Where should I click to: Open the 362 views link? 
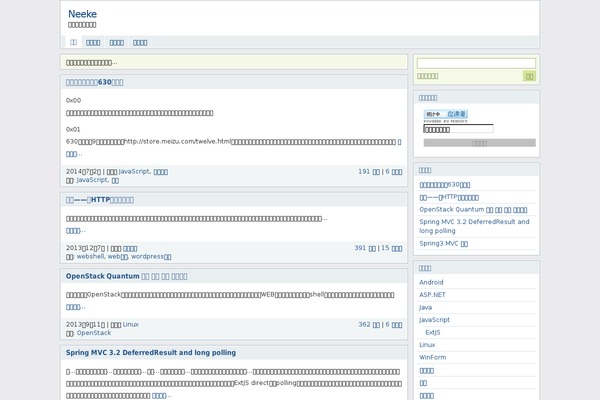(x=369, y=325)
